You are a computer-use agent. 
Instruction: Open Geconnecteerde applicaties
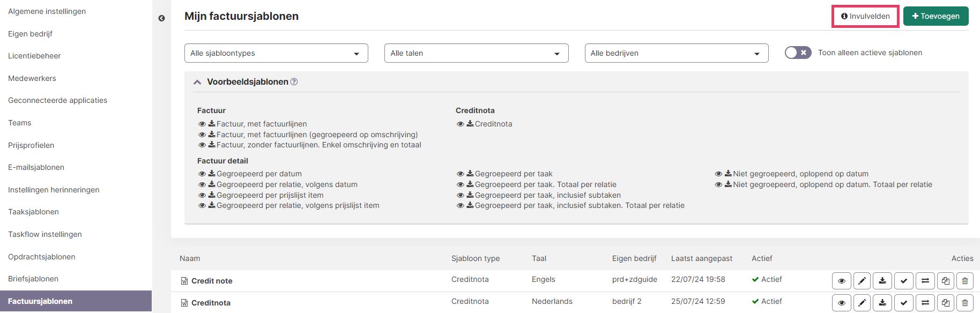(x=57, y=100)
